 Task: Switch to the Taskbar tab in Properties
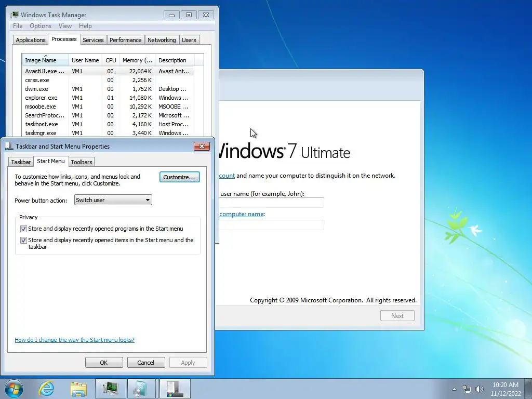point(21,162)
